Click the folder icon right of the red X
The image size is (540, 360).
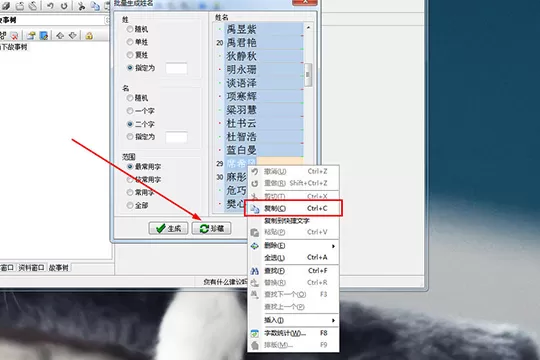tap(31, 35)
